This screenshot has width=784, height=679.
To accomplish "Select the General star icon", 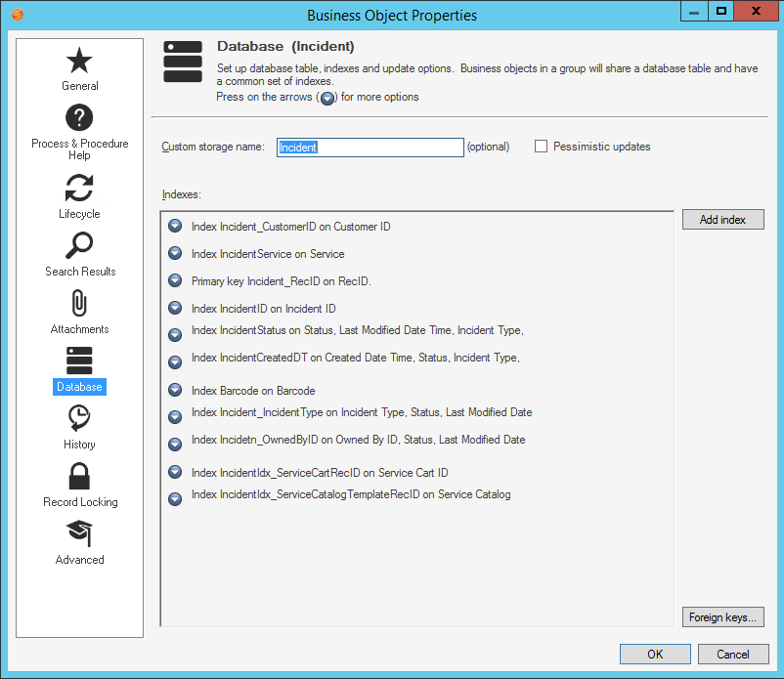I will tap(79, 61).
